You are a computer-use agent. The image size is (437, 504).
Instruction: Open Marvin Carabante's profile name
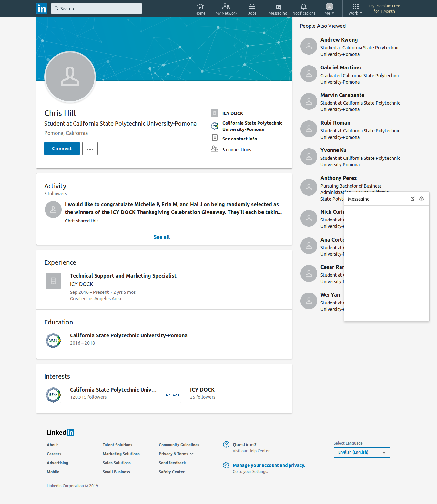click(x=342, y=95)
